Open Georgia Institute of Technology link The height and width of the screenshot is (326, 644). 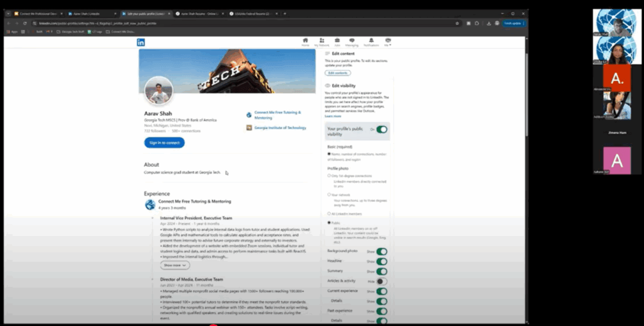coord(280,128)
